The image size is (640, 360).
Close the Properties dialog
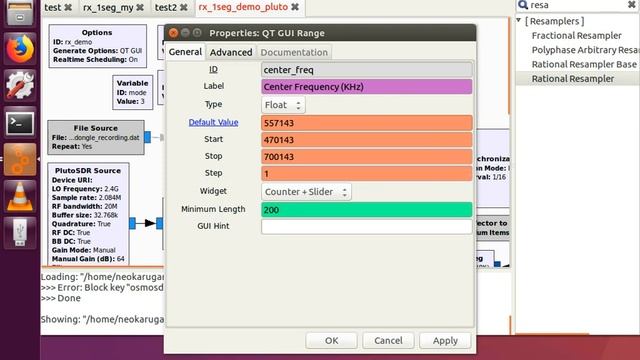click(173, 33)
